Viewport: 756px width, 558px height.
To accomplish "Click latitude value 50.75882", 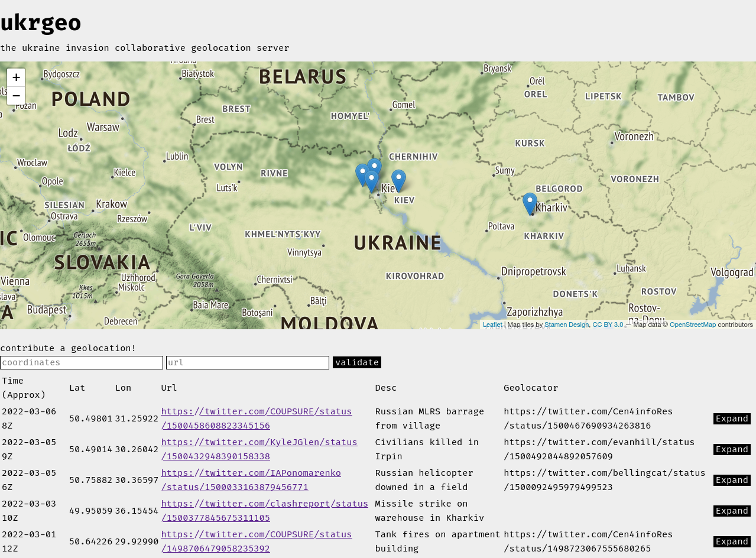I will coord(91,480).
